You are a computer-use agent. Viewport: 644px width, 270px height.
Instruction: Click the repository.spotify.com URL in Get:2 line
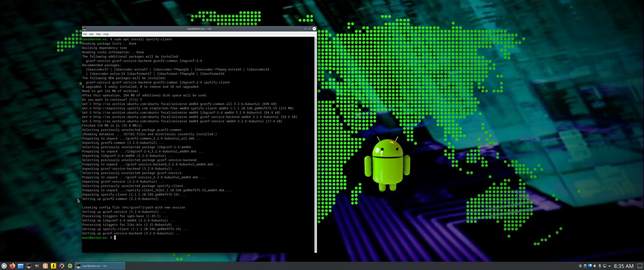[x=121, y=108]
